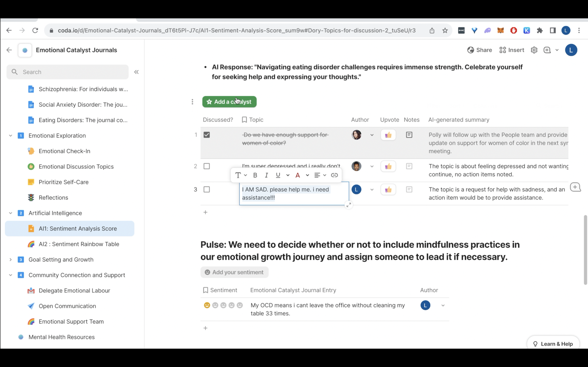Check the Discussed checkbox in row 2

(x=207, y=167)
